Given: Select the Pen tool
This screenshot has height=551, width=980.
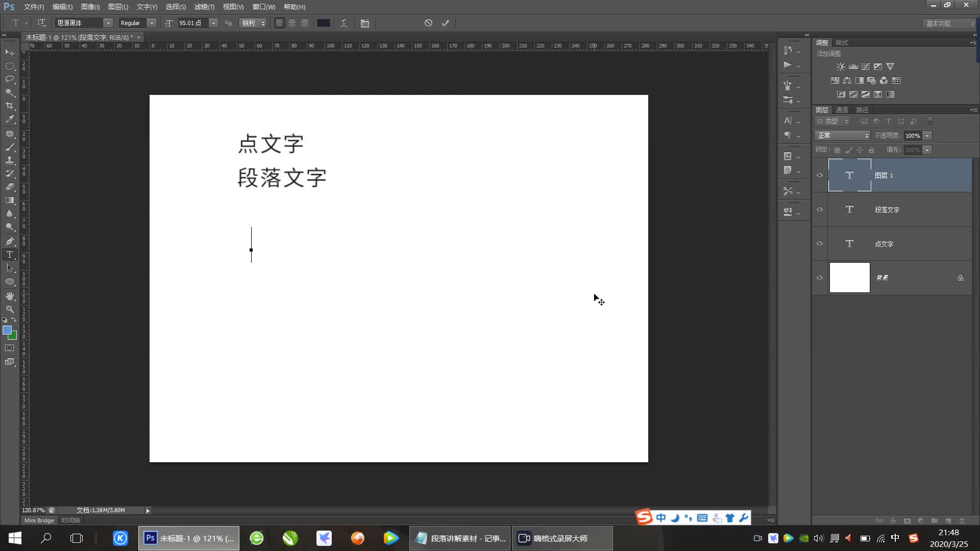Looking at the screenshot, I should [x=10, y=241].
